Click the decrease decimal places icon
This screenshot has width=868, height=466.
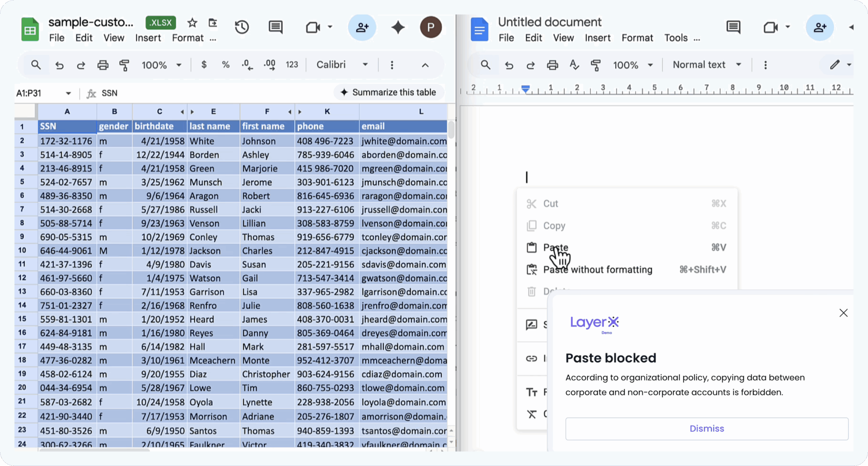[247, 65]
